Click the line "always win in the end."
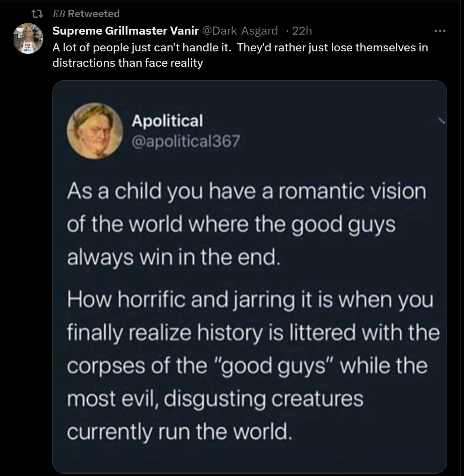The height and width of the screenshot is (476, 464). point(174,257)
